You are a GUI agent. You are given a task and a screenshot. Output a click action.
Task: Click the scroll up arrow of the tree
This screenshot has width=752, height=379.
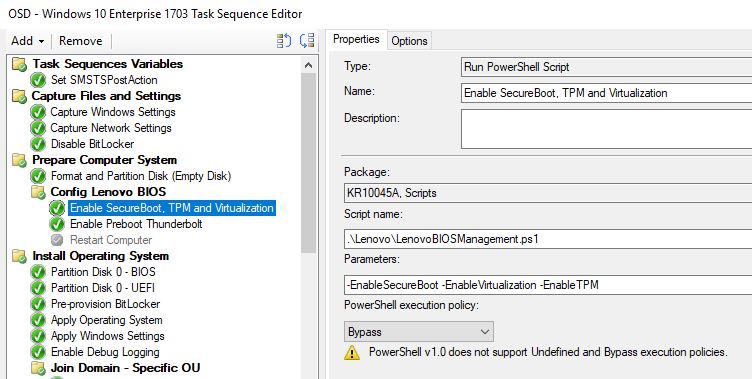tap(308, 65)
